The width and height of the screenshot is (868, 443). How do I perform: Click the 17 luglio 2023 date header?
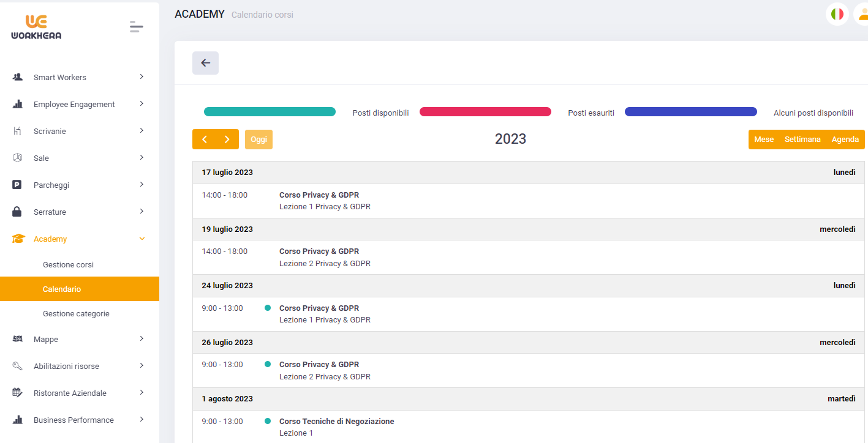pyautogui.click(x=227, y=173)
